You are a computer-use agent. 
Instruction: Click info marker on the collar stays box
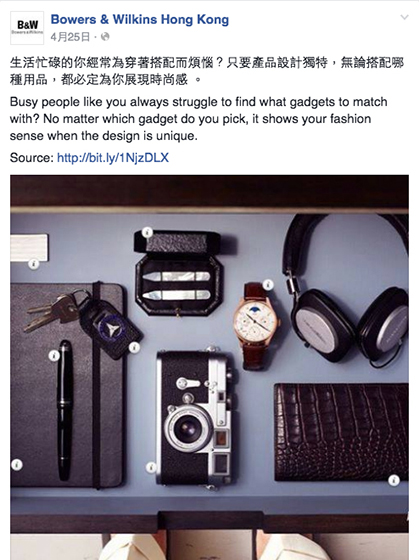pos(147,232)
